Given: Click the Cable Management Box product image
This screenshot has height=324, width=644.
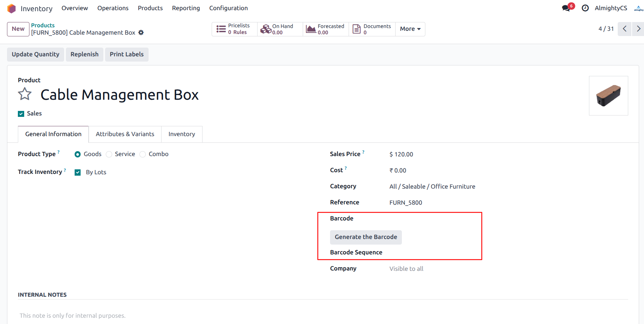Looking at the screenshot, I should pyautogui.click(x=608, y=96).
